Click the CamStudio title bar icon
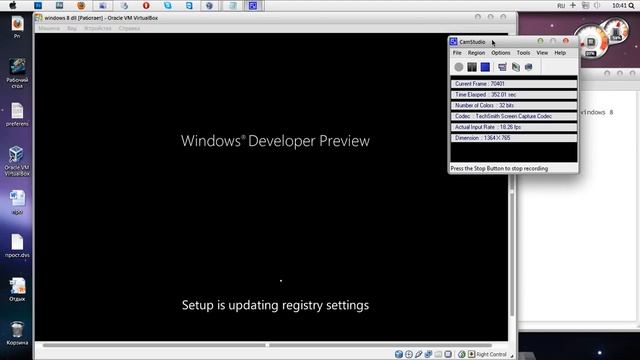Screen dimensions: 640x360 [x=453, y=42]
